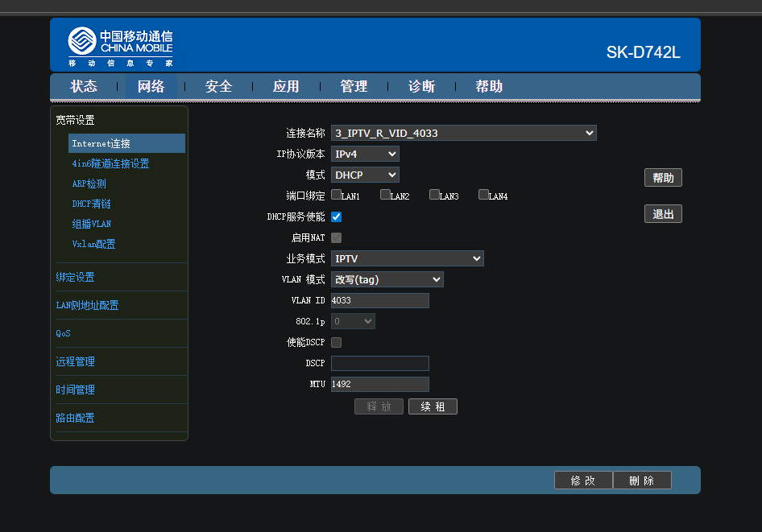This screenshot has width=762, height=532.
Task: Click the 修改 modify button
Action: pos(583,480)
